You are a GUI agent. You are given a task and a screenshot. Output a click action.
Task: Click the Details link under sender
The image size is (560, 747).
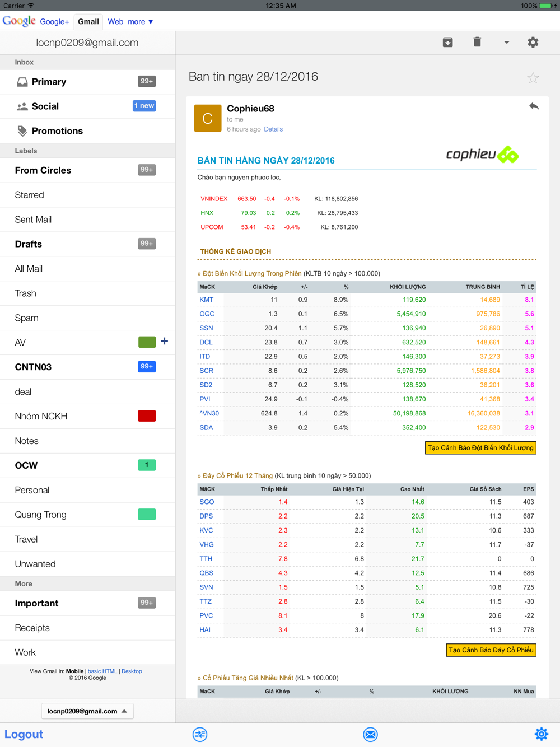coord(273,129)
